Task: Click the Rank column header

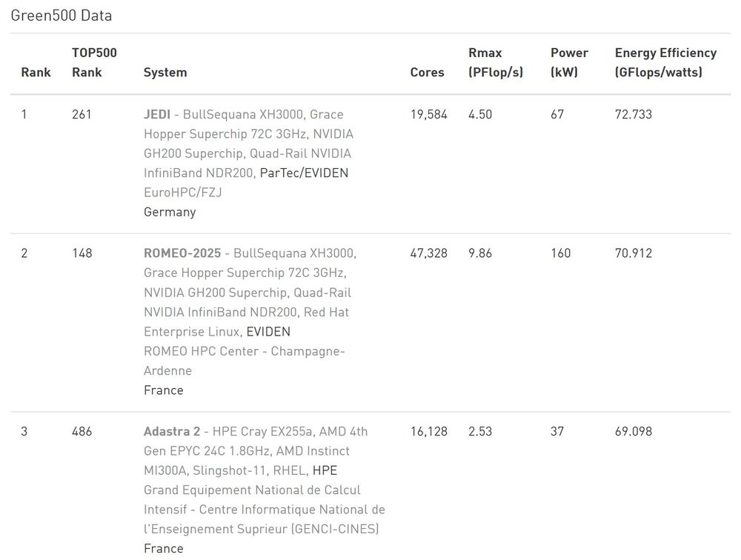Action: (36, 73)
